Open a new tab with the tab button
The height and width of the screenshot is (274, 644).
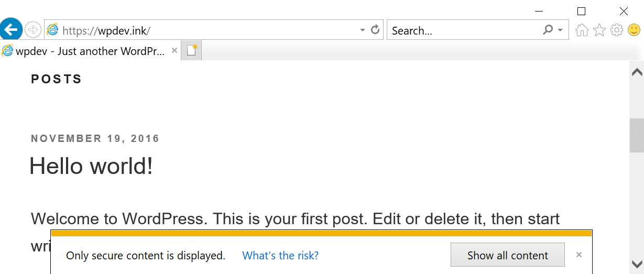pos(192,51)
